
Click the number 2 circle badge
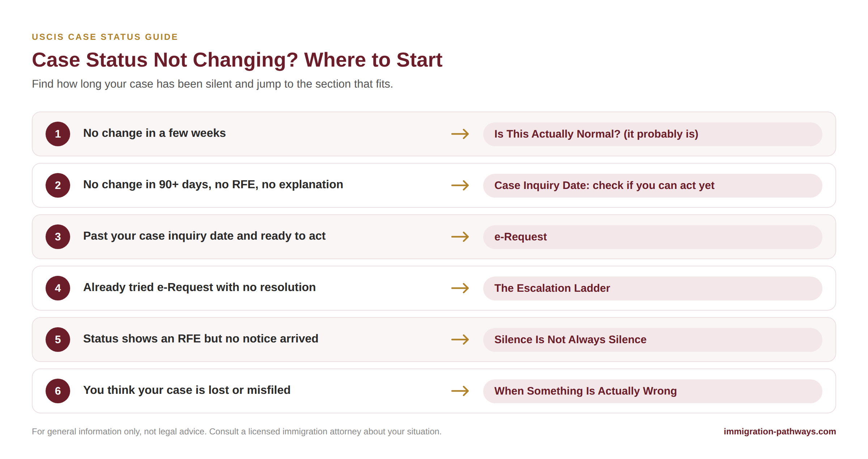(x=58, y=185)
